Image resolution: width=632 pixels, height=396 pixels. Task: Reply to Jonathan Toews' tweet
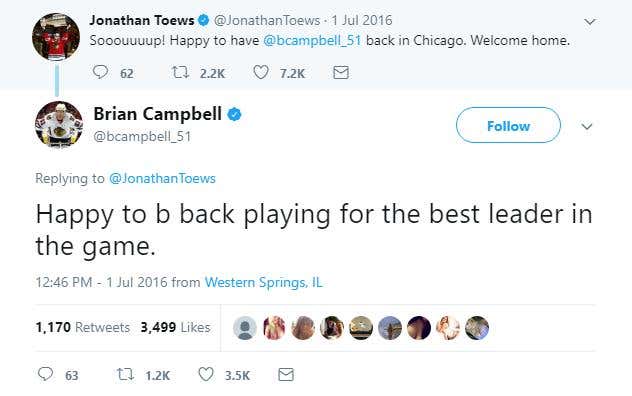click(100, 72)
